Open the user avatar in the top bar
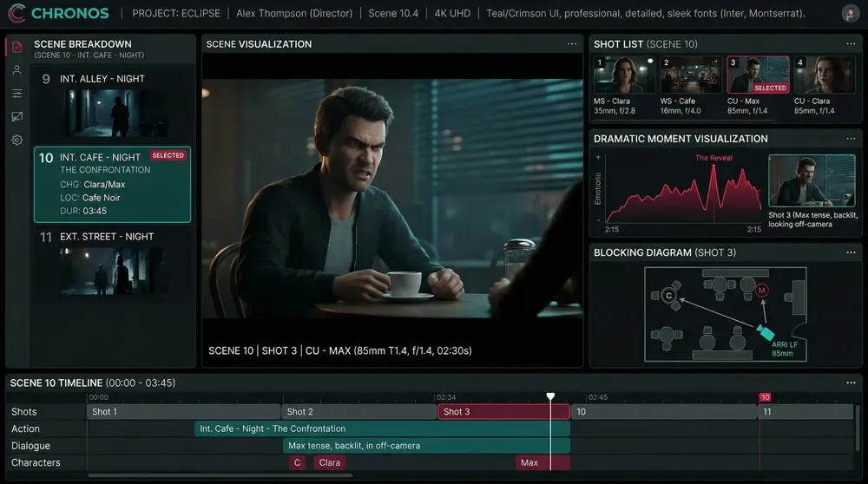Screen dimensions: 868x484 [850, 13]
